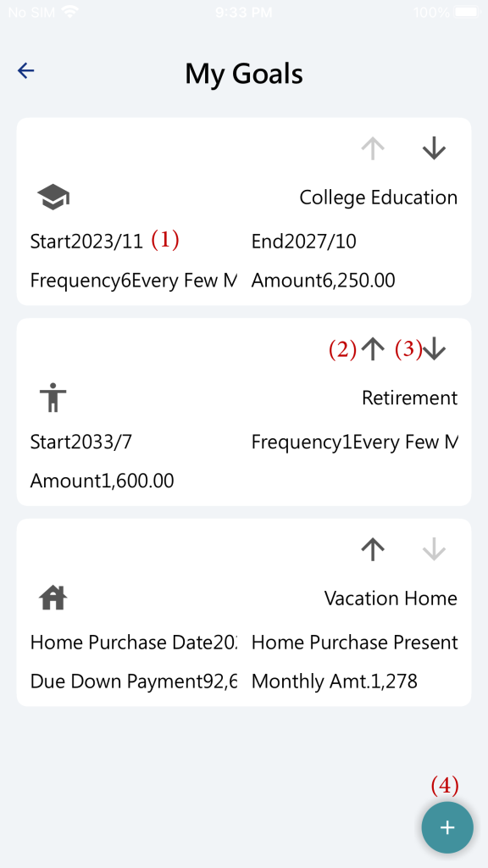Tap the back arrow beside My Goals
Screen dimensions: 488x868
click(26, 71)
